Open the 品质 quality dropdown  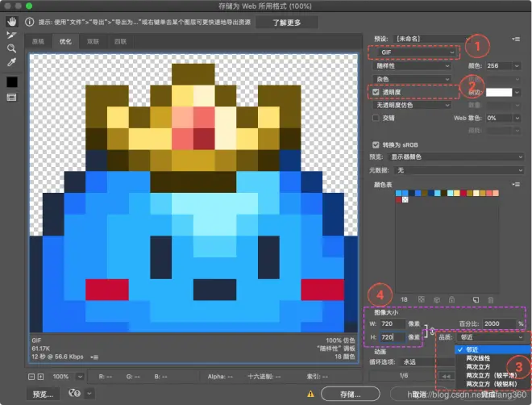pos(490,337)
